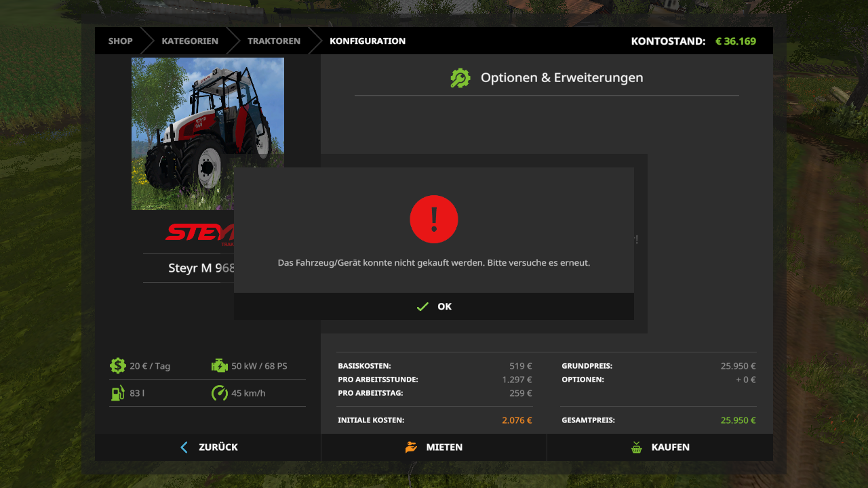
Task: Click the speedometer max speed icon
Action: pyautogui.click(x=219, y=393)
